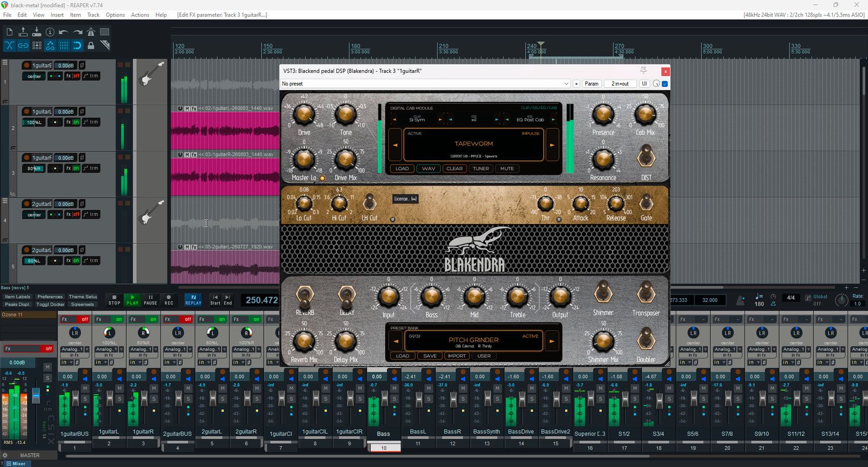Click the CLIP next arrow beside Si Sym
868x467 pixels.
(440, 119)
